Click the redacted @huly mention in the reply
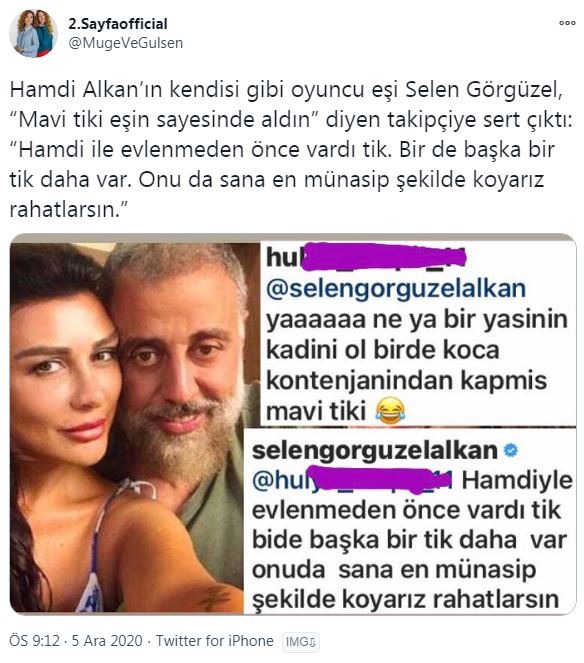 point(352,481)
